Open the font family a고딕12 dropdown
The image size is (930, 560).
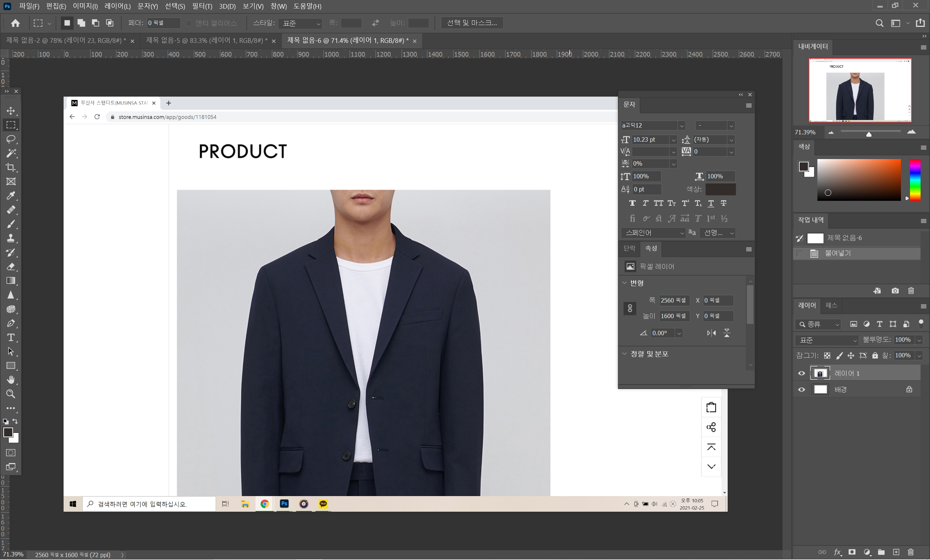click(682, 126)
